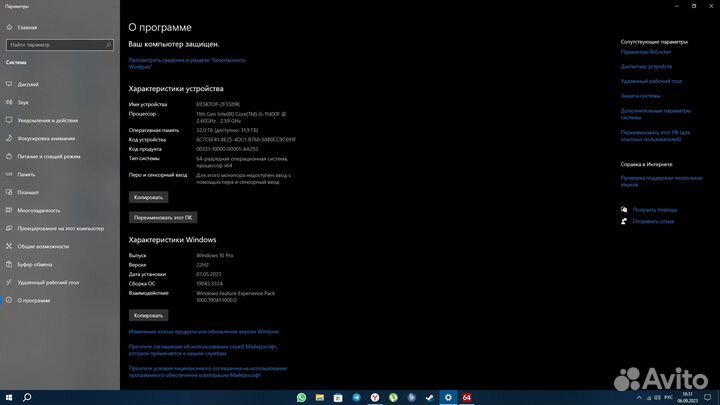Open Защита системы link
This screenshot has width=720, height=405.
640,96
